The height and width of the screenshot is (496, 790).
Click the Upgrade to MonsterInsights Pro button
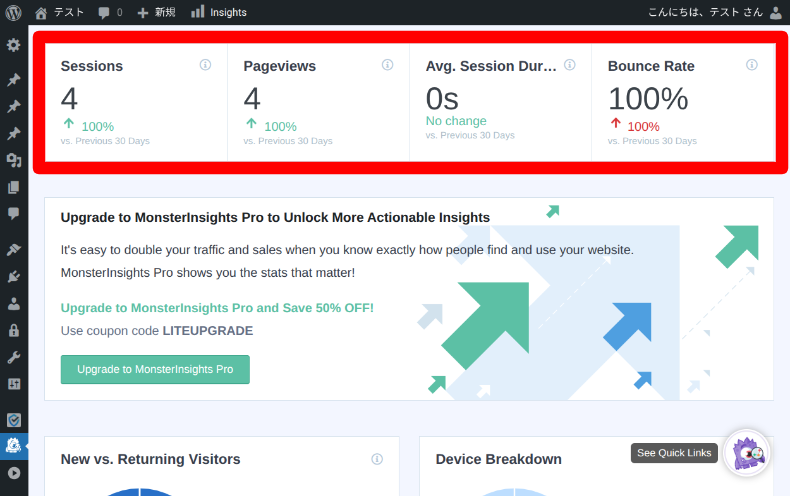[155, 369]
